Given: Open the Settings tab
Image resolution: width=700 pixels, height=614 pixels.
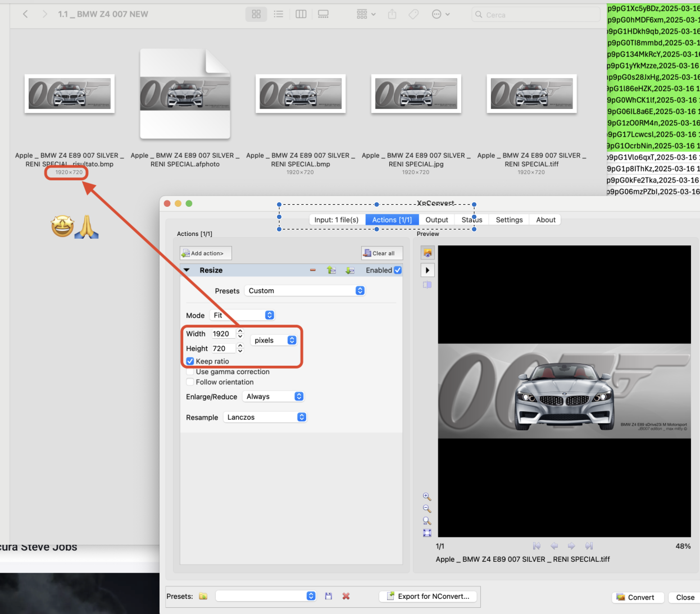Looking at the screenshot, I should pos(509,220).
